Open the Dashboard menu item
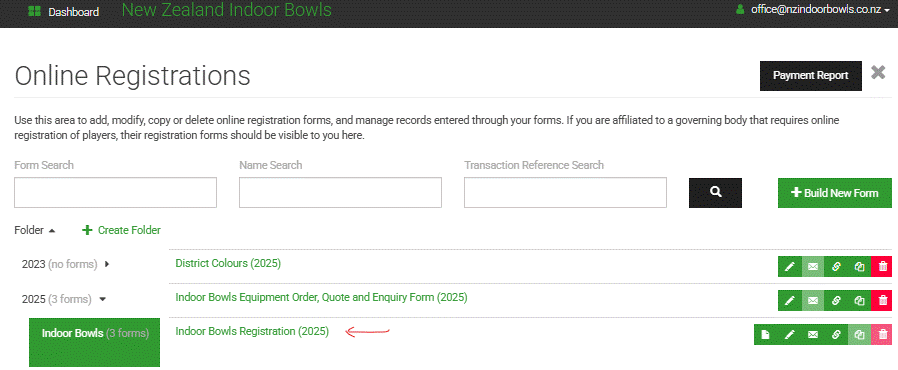The image size is (898, 370). (73, 12)
